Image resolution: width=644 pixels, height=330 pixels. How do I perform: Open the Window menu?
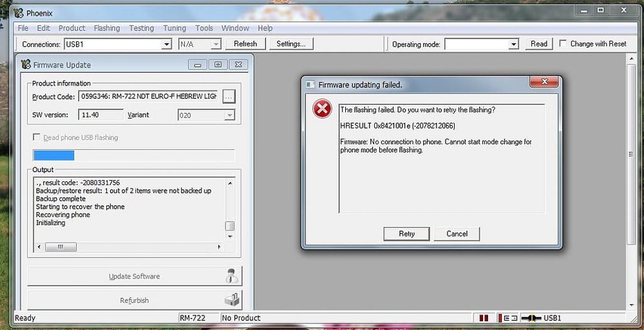pyautogui.click(x=235, y=28)
